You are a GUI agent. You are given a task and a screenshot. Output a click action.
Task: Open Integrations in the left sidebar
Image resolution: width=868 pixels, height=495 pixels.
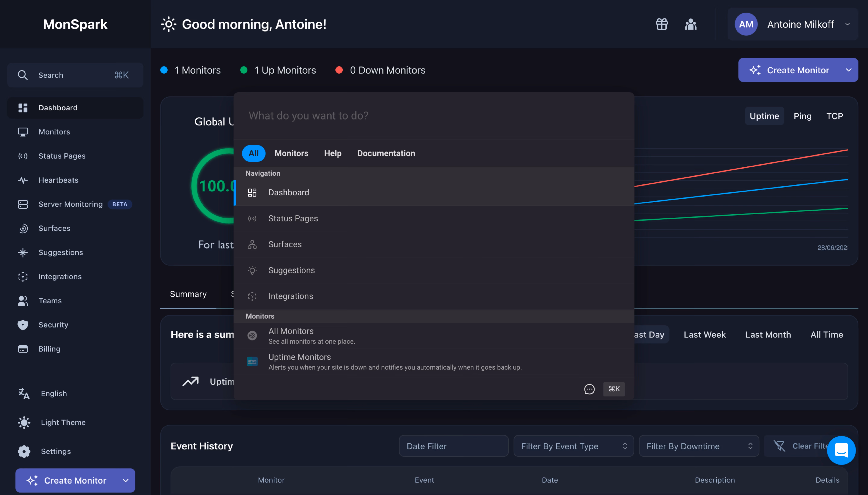75,277
